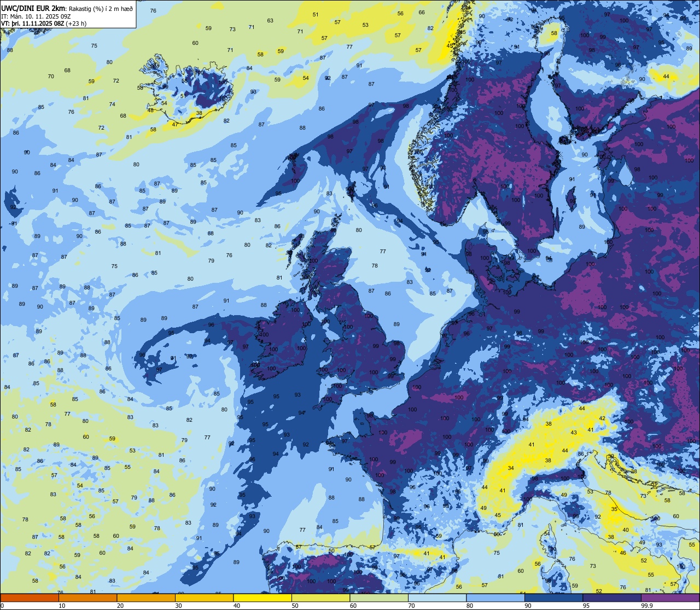The height and width of the screenshot is (610, 700).
Task: Select the 10–20 orange legend swatch
Action: coord(87,597)
